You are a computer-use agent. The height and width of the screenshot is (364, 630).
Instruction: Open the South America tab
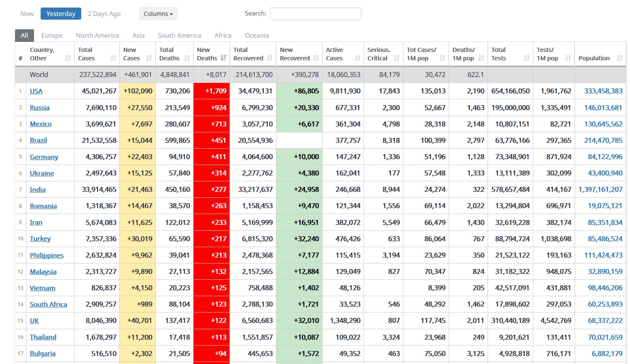coord(179,36)
